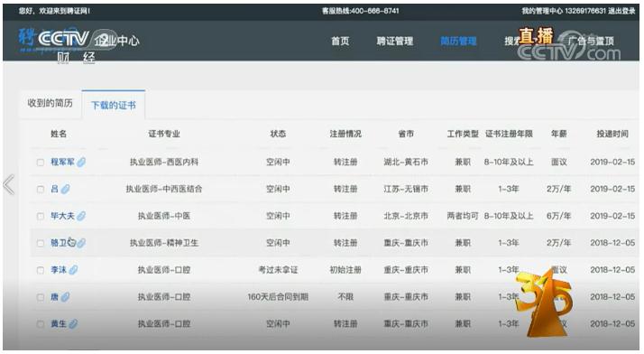Viewport: 644px width, 354px height.
Task: Open 聘证管理 in the top navigation
Action: click(395, 42)
